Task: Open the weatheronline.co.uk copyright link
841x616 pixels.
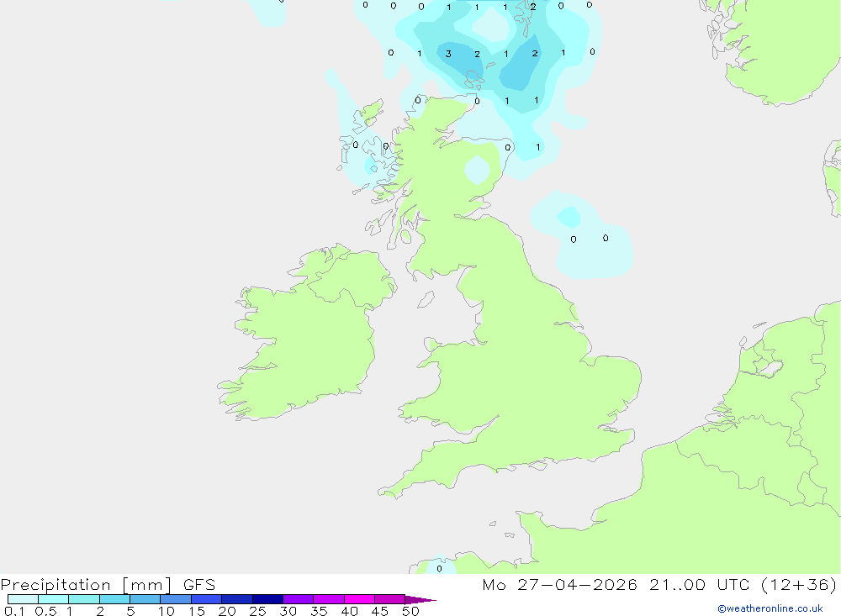Action: tap(770, 608)
